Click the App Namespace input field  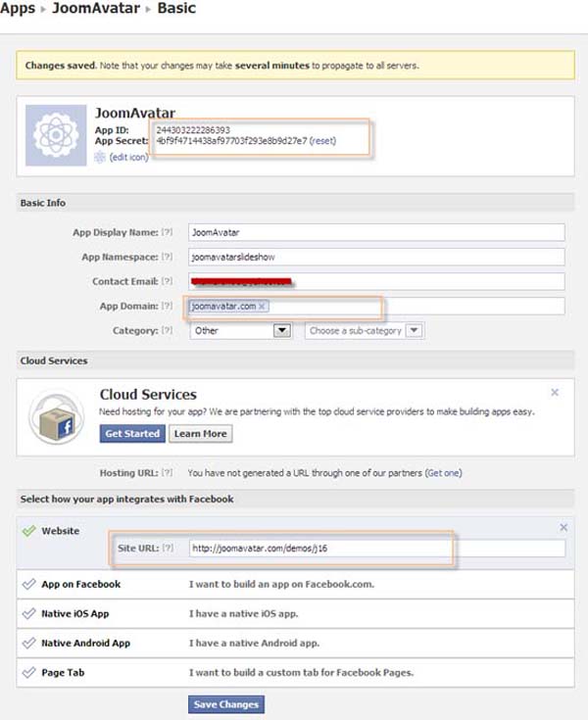click(x=376, y=257)
